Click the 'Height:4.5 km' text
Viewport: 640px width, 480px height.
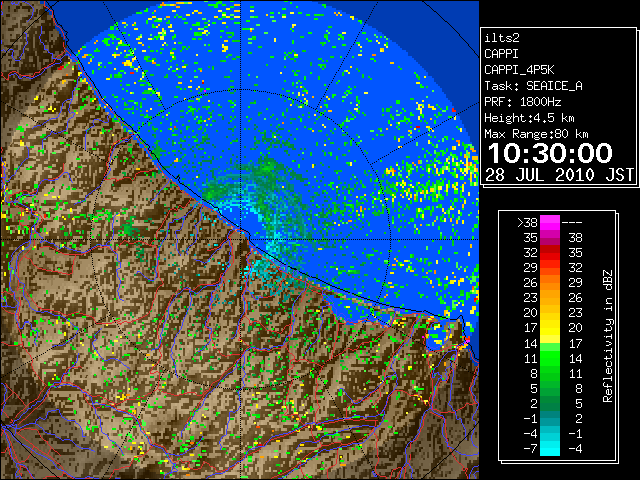(529, 118)
